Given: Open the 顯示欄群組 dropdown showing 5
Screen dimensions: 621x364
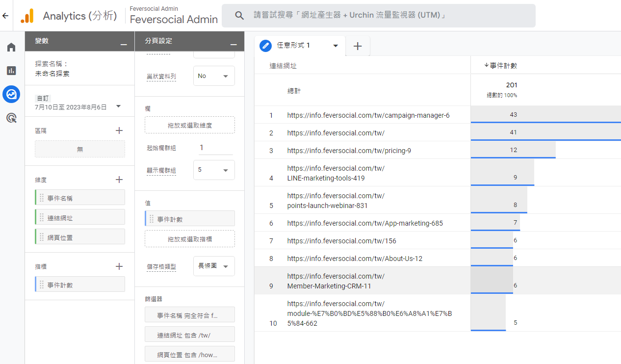Looking at the screenshot, I should point(214,170).
